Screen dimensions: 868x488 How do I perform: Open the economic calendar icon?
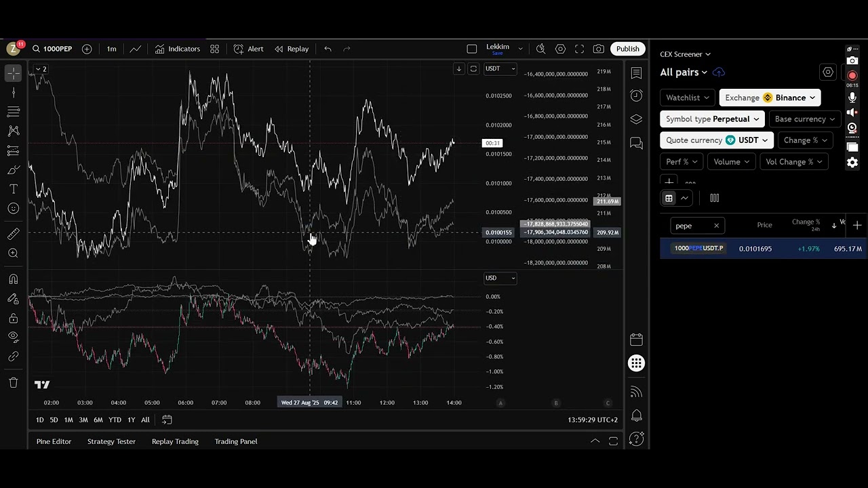coord(636,340)
